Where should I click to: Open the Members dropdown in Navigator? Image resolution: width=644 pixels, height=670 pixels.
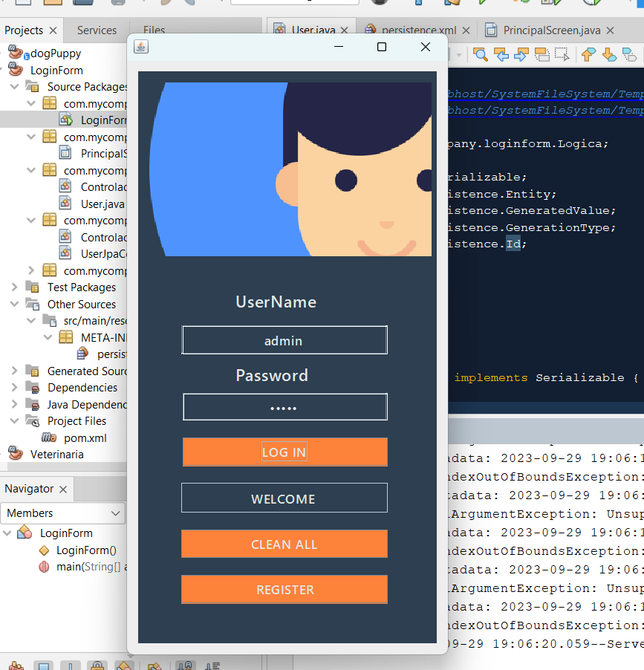tap(63, 513)
